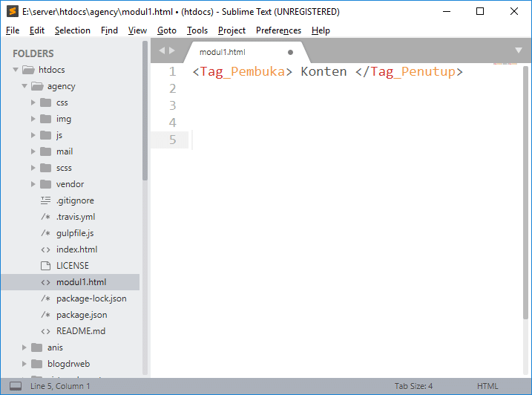The width and height of the screenshot is (532, 395).
Task: Click the img folder icon
Action: (x=45, y=119)
